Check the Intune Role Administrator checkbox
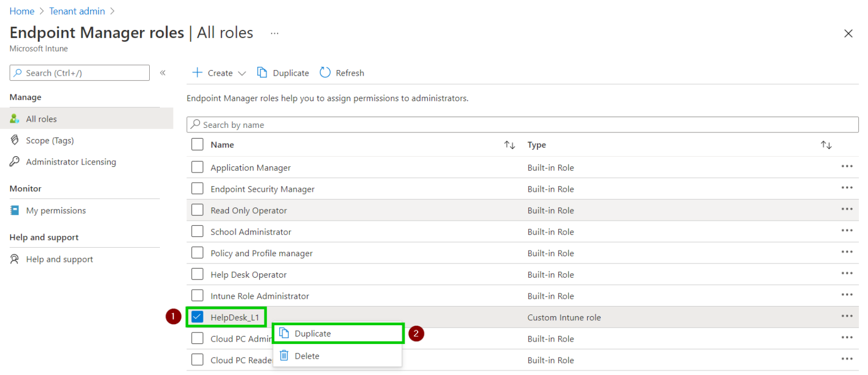The image size is (868, 375). click(x=197, y=296)
